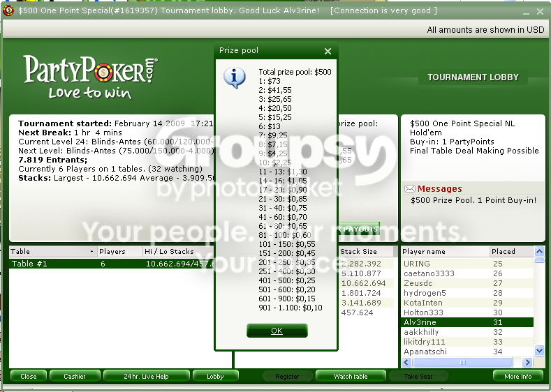Close the Prize pool dialog with X
Image resolution: width=551 pixels, height=392 pixels.
click(328, 51)
